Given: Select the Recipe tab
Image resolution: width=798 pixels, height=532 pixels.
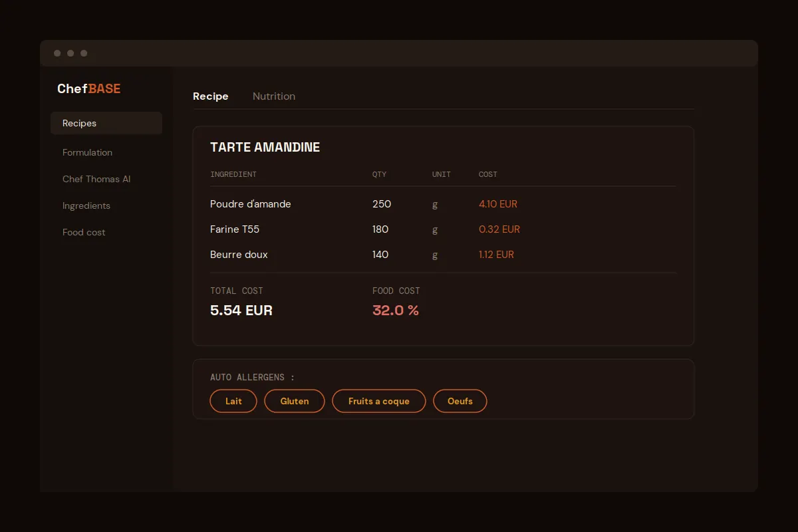Looking at the screenshot, I should 211,96.
